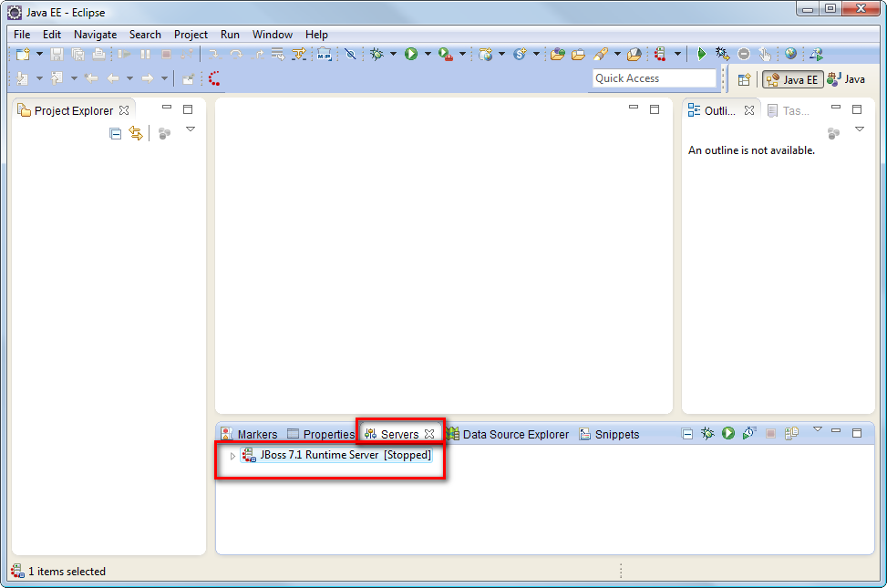Switch to the Java perspective
This screenshot has height=588, width=887.
coord(846,79)
